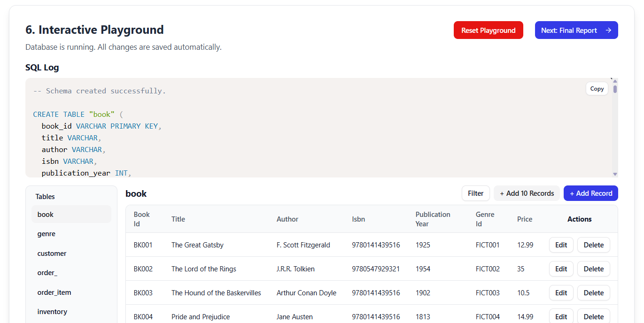This screenshot has width=644, height=323.
Task: Open the Filter option for book table
Action: point(475,193)
